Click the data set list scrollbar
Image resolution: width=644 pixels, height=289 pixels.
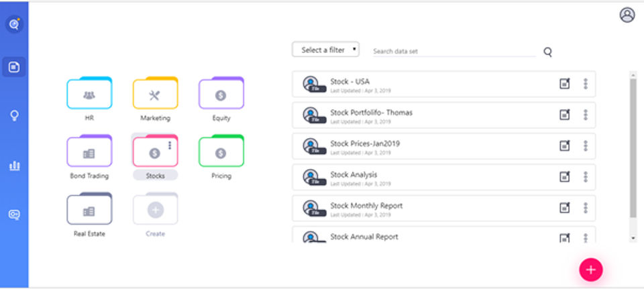[x=633, y=148]
